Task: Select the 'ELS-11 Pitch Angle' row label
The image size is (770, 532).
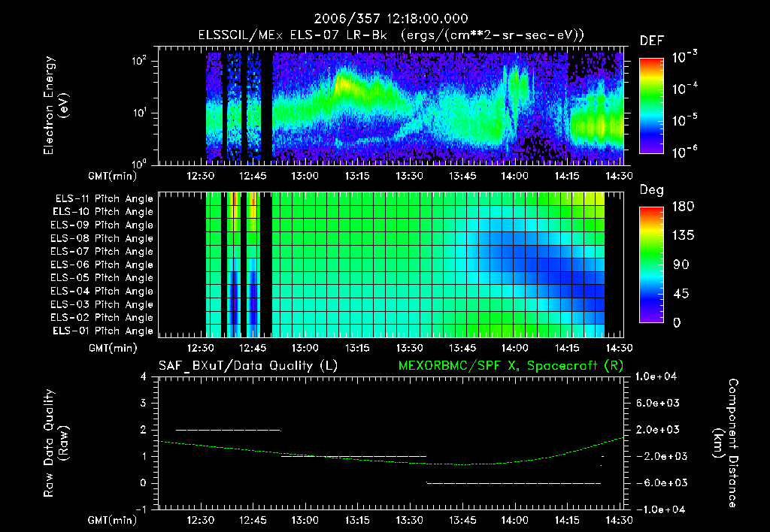Action: point(104,199)
